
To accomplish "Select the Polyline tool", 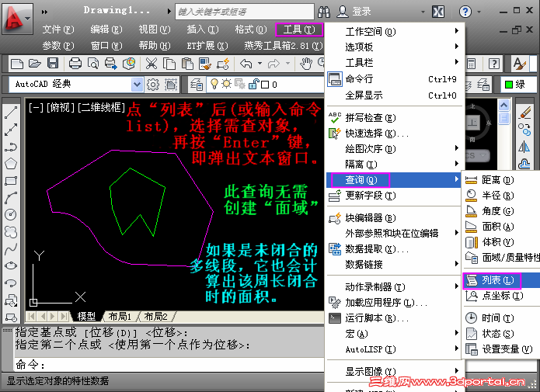I will pos(11,147).
